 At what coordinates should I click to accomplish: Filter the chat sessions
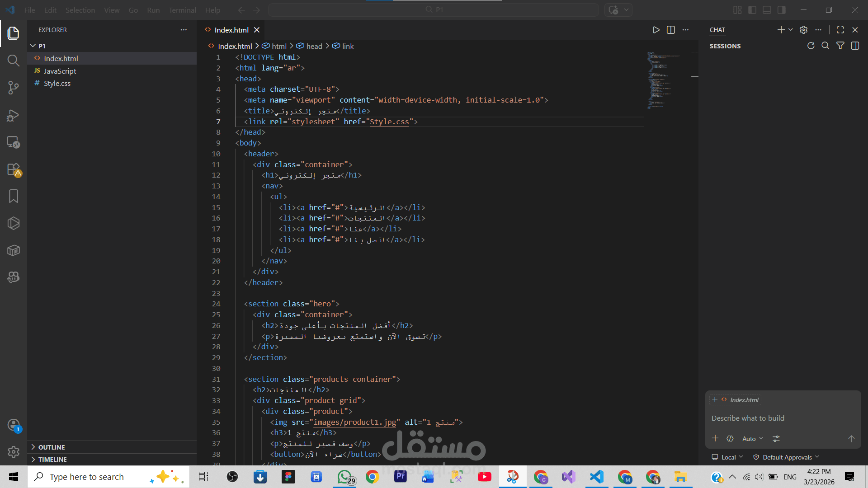point(840,46)
